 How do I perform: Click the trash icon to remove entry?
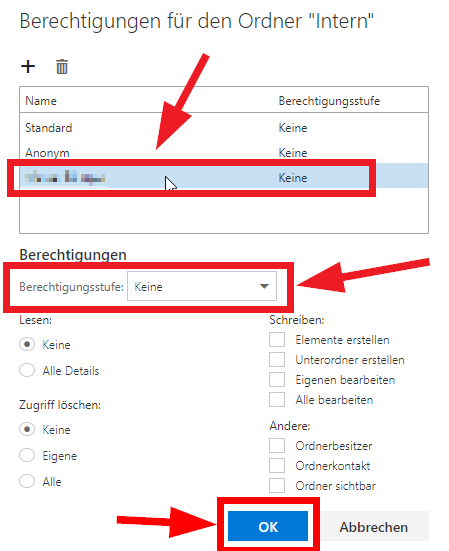62,66
